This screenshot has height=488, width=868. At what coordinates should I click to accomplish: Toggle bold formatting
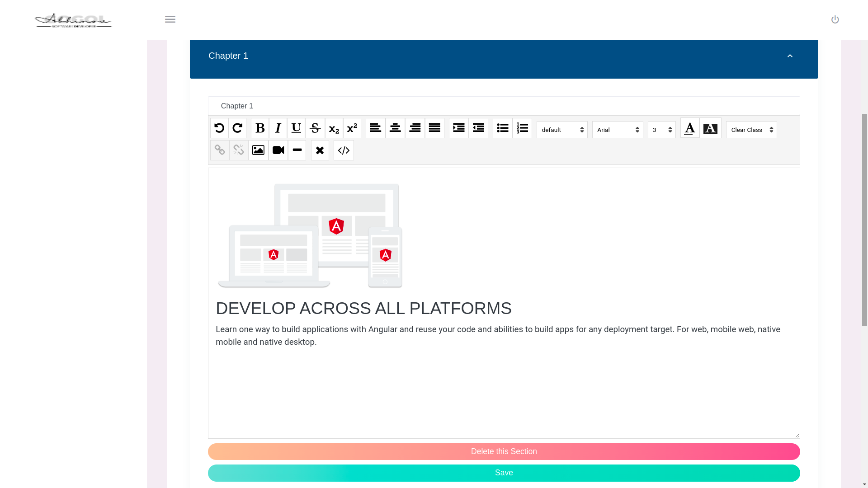260,128
